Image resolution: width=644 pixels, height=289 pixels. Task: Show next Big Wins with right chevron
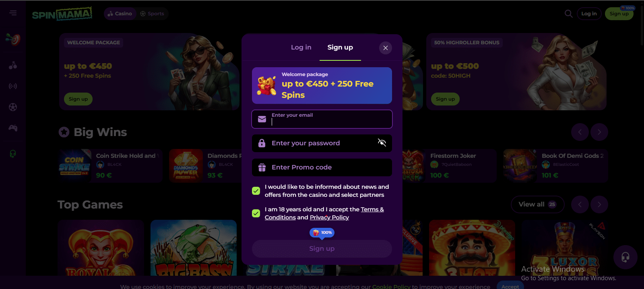599,132
